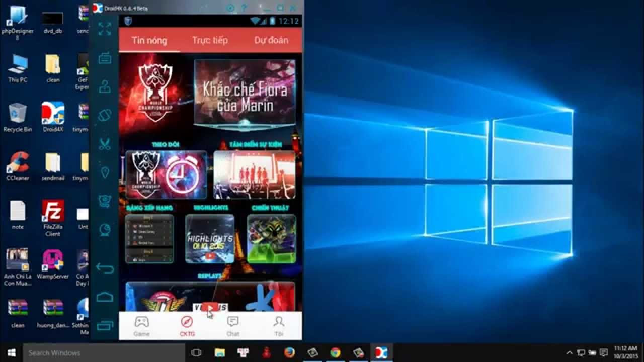Select the Anh Chi La Con Mua video file
The height and width of the screenshot is (362, 644).
click(x=18, y=267)
